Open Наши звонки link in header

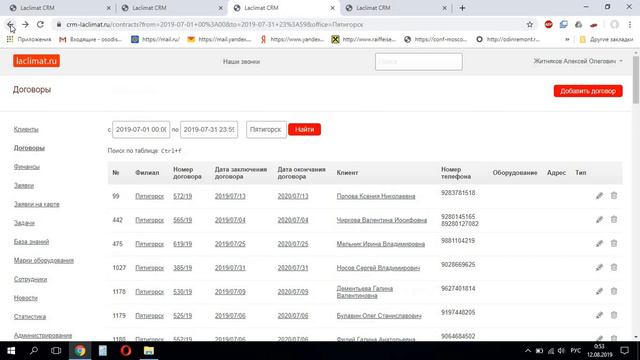pos(242,62)
